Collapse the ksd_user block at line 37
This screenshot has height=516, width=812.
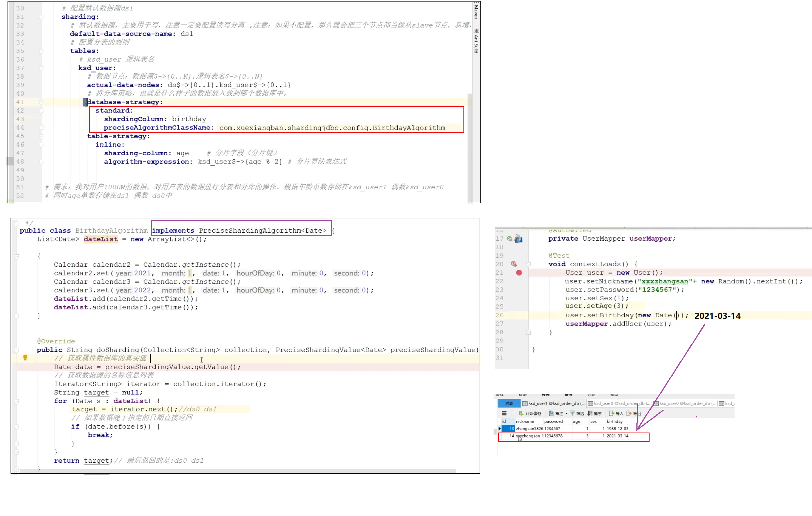click(x=41, y=68)
